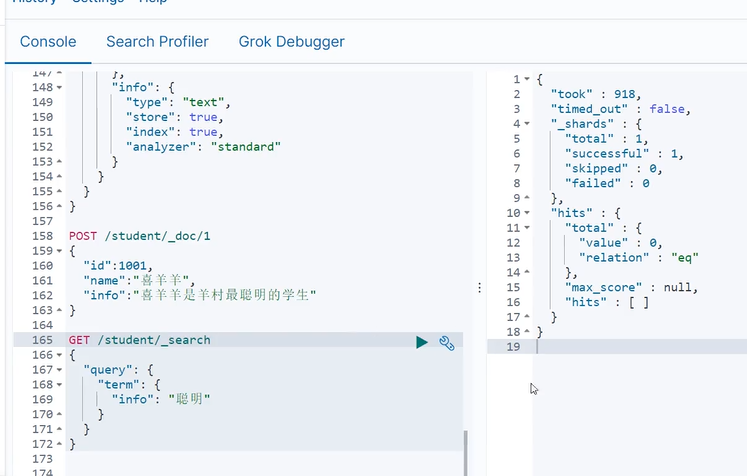The width and height of the screenshot is (747, 476).
Task: Click "hits" : [ ] on response line 16
Action: 607,302
